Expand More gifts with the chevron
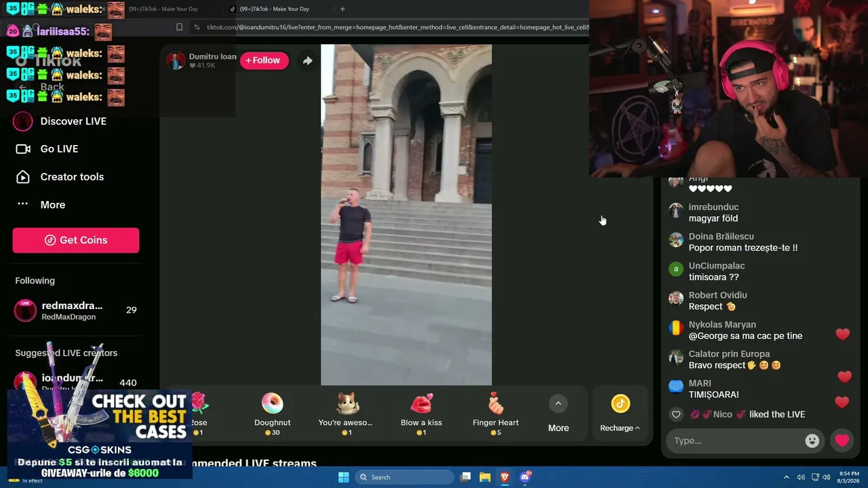 [x=558, y=404]
